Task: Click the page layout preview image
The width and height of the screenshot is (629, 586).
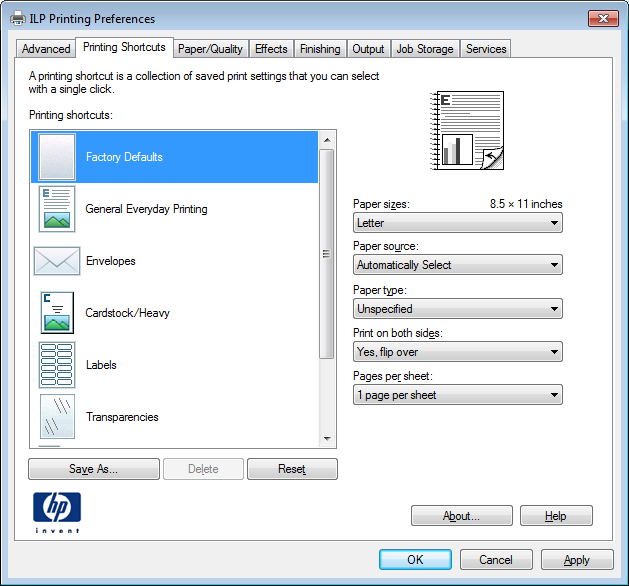Action: tap(467, 129)
